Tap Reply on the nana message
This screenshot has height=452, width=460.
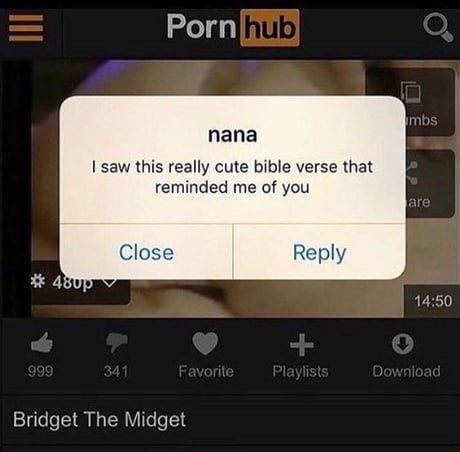[x=319, y=252]
